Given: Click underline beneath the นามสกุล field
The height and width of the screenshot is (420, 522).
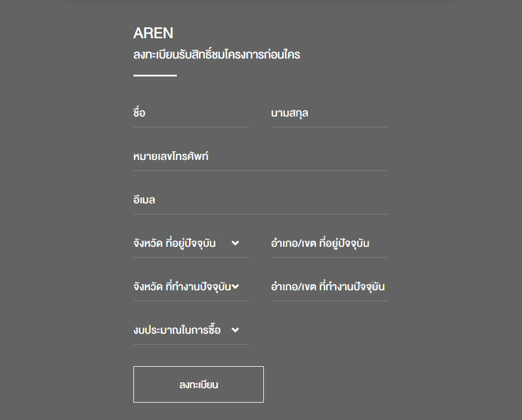Looking at the screenshot, I should pos(329,127).
